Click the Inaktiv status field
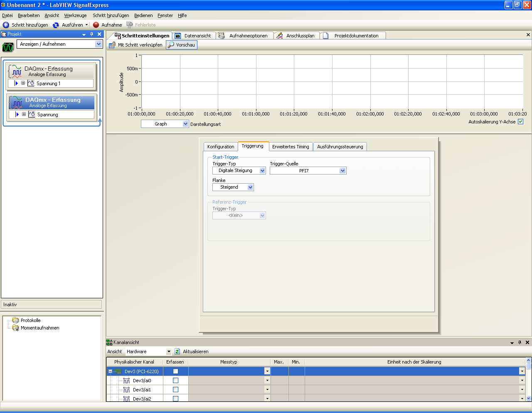Viewport: 532px width, 413px height. tap(52, 305)
